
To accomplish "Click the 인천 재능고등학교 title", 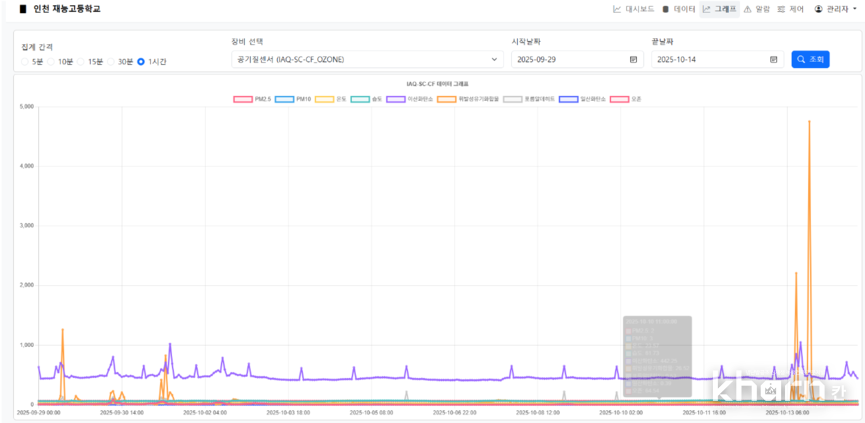I will (67, 9).
